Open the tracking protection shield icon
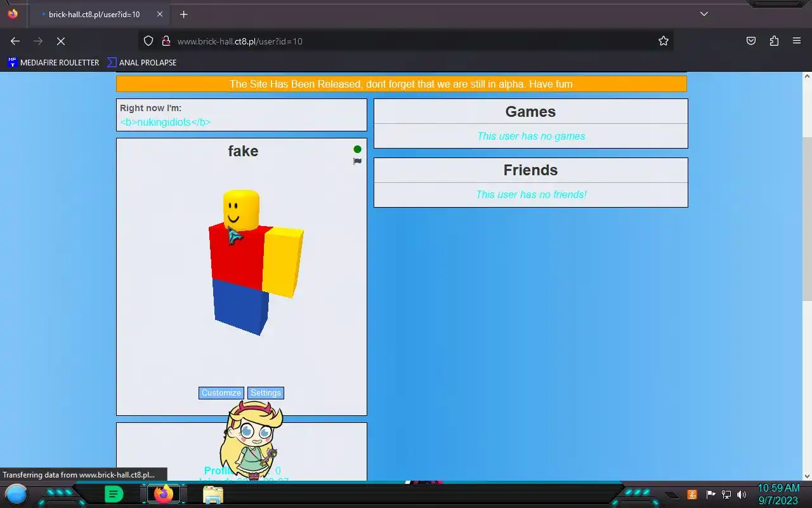The height and width of the screenshot is (508, 812). [148, 41]
